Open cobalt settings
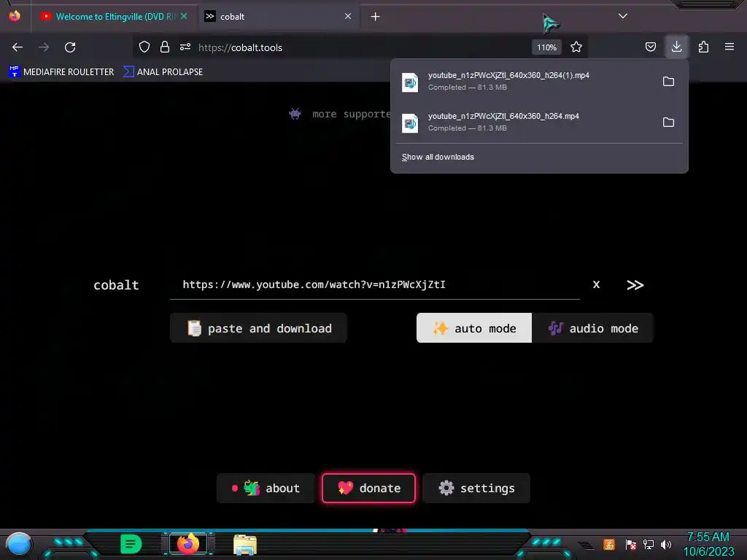747x560 pixels. pos(476,488)
